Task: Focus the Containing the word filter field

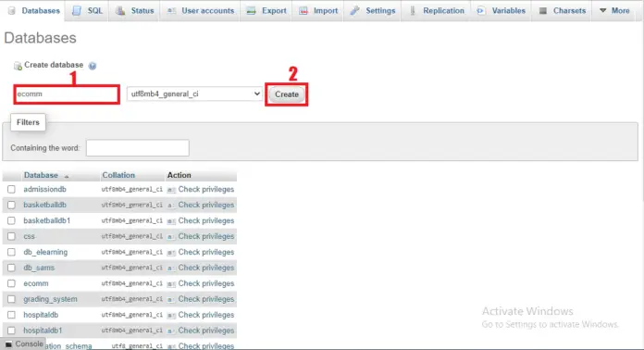Action: pos(138,148)
